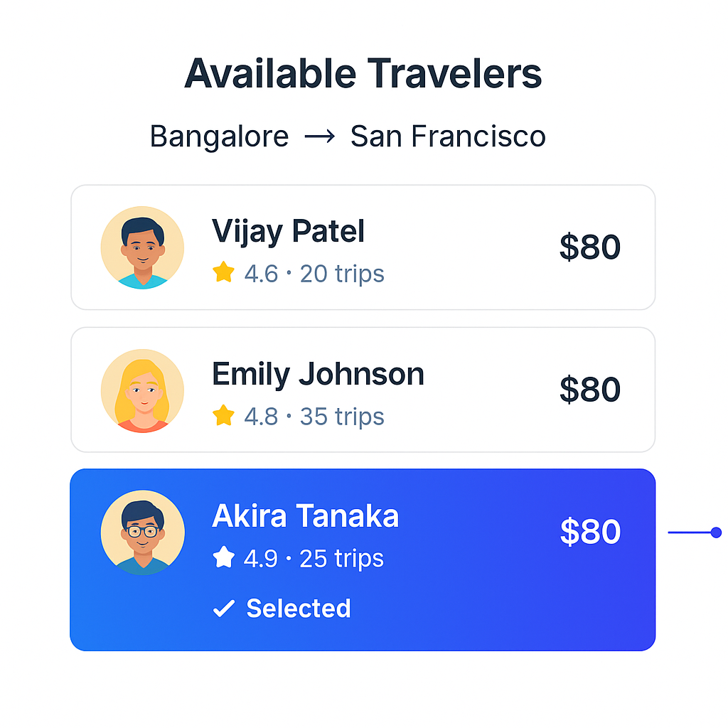This screenshot has height=728, width=728.
Task: Click the Bangalore origin text
Action: [219, 136]
